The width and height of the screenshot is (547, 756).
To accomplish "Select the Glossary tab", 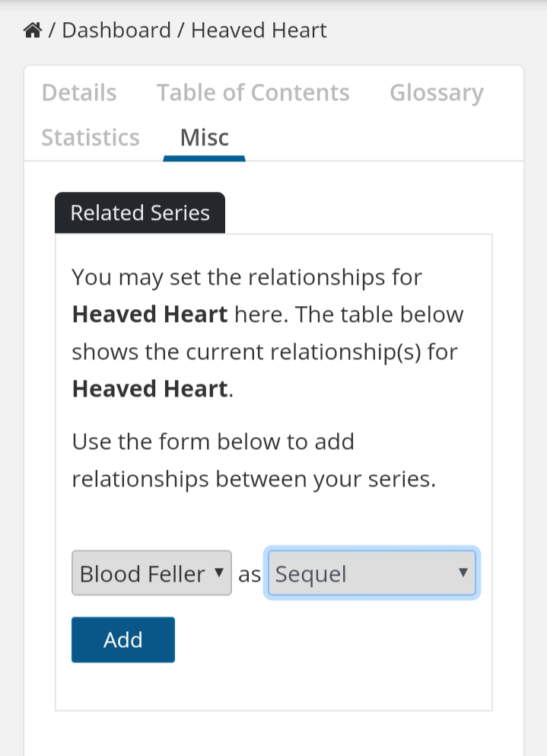I will 436,93.
